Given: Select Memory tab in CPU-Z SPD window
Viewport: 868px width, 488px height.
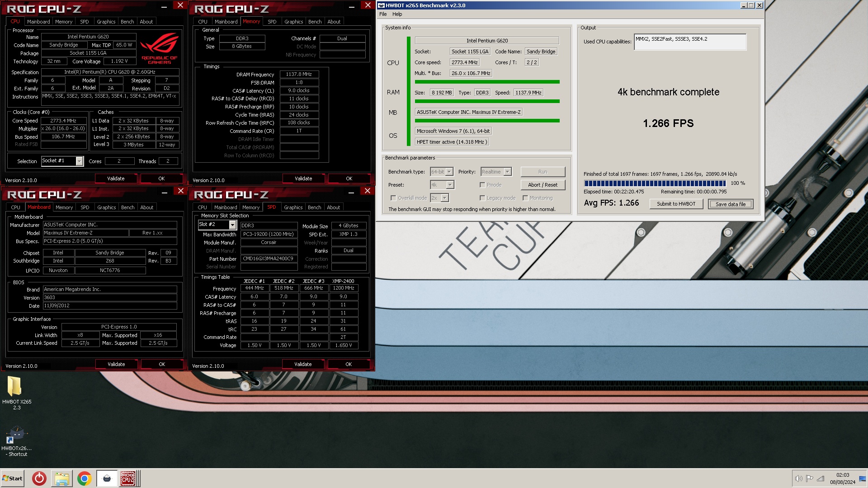Looking at the screenshot, I should point(251,207).
